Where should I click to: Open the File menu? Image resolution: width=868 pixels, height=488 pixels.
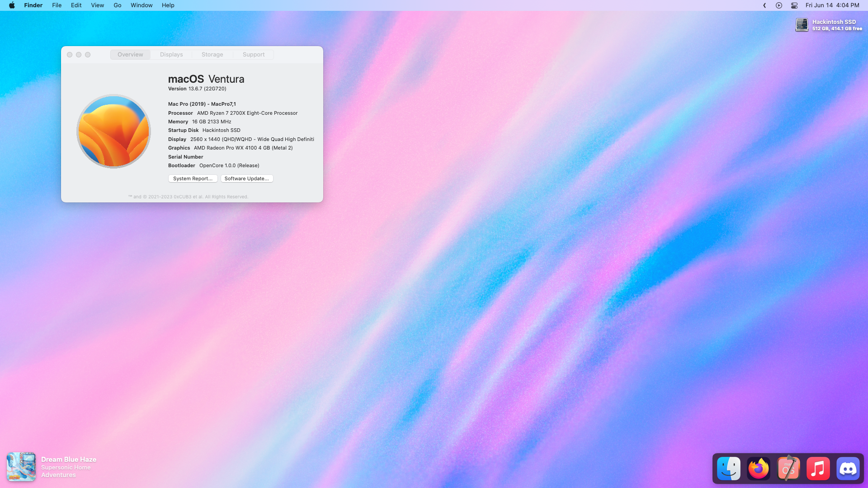[x=57, y=5]
